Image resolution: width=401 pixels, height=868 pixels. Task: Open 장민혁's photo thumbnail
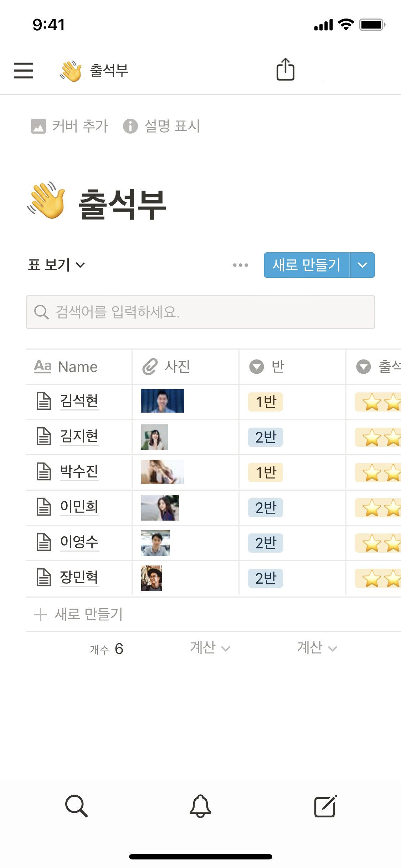point(151,578)
